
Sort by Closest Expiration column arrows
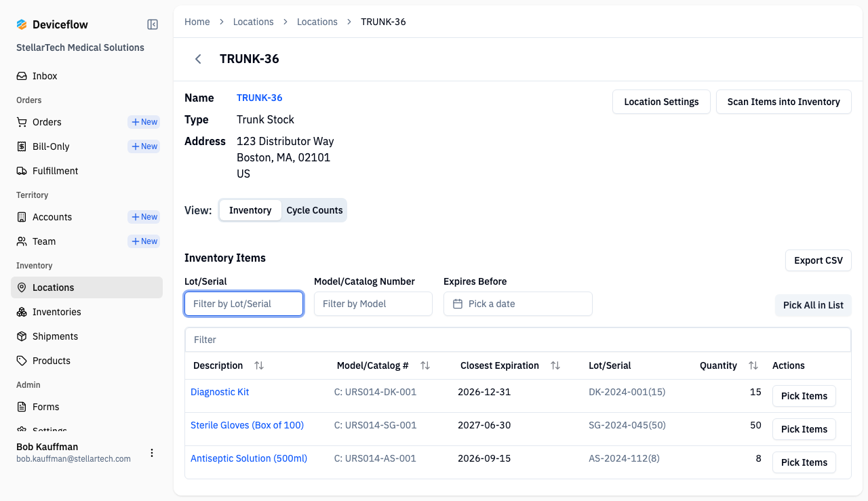pos(555,365)
